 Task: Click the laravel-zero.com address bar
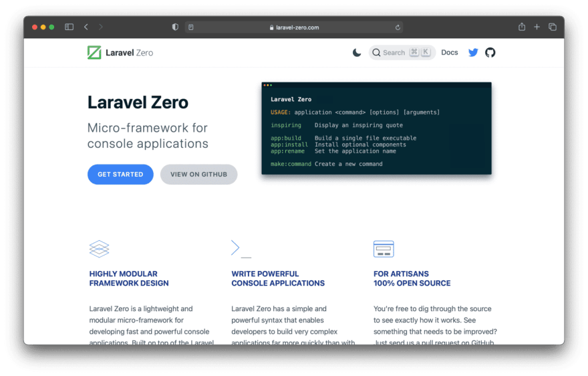(x=293, y=27)
